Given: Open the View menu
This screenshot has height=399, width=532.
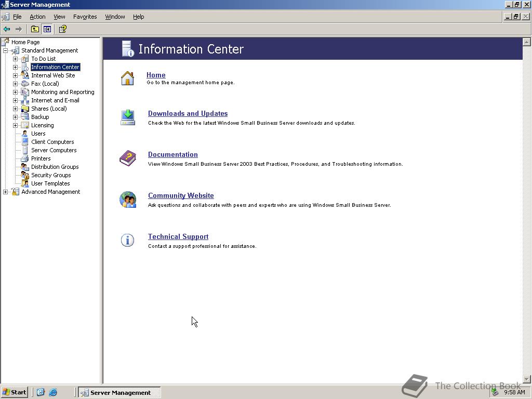Looking at the screenshot, I should 59,17.
